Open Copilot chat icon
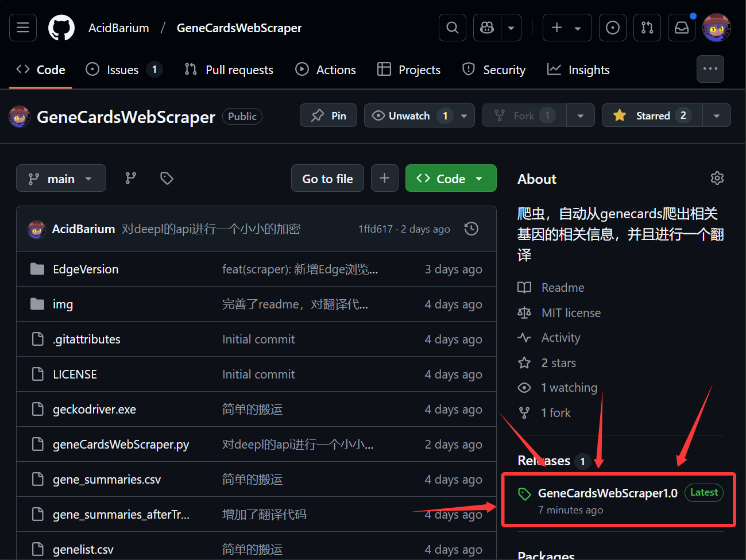This screenshot has width=746, height=560. point(487,28)
